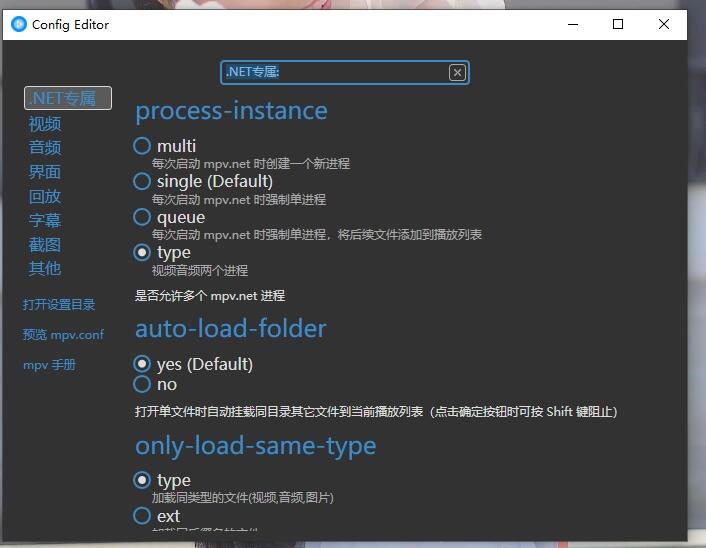This screenshot has height=548, width=706.
Task: Open the 界面 settings category
Action: 45,172
